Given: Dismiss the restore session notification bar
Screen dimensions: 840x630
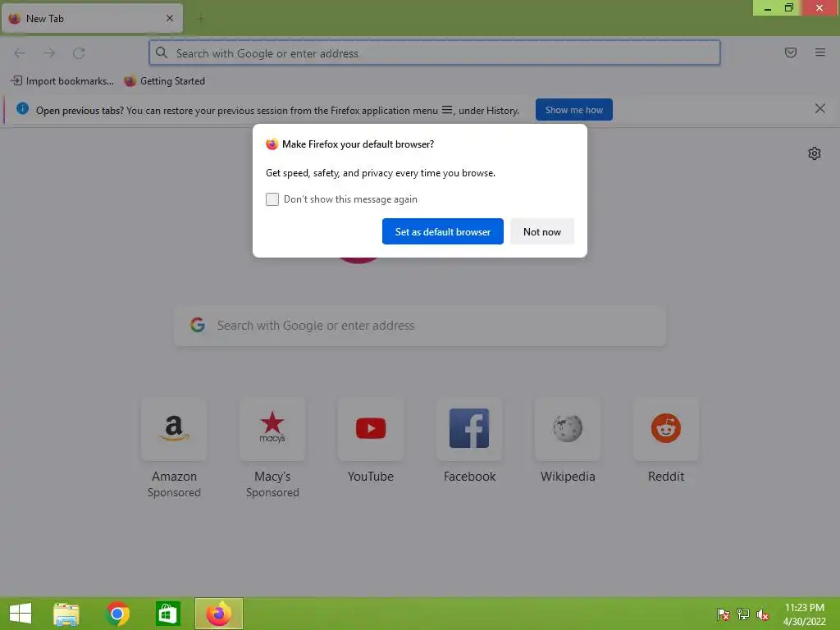Looking at the screenshot, I should coord(819,109).
